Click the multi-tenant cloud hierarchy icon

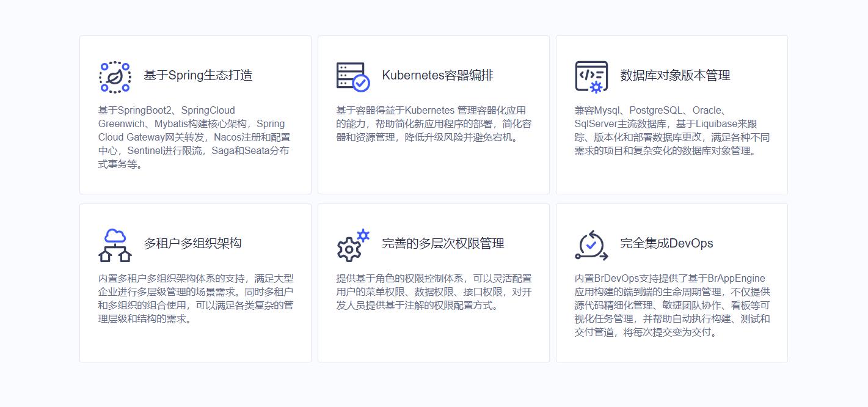point(115,245)
